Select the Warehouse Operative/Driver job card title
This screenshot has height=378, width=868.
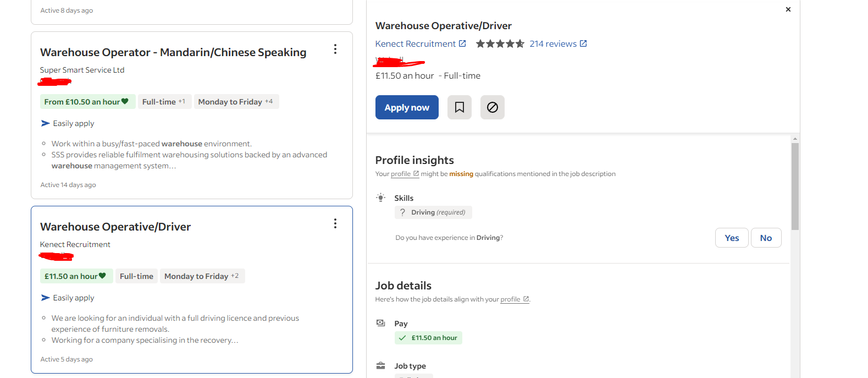(115, 227)
